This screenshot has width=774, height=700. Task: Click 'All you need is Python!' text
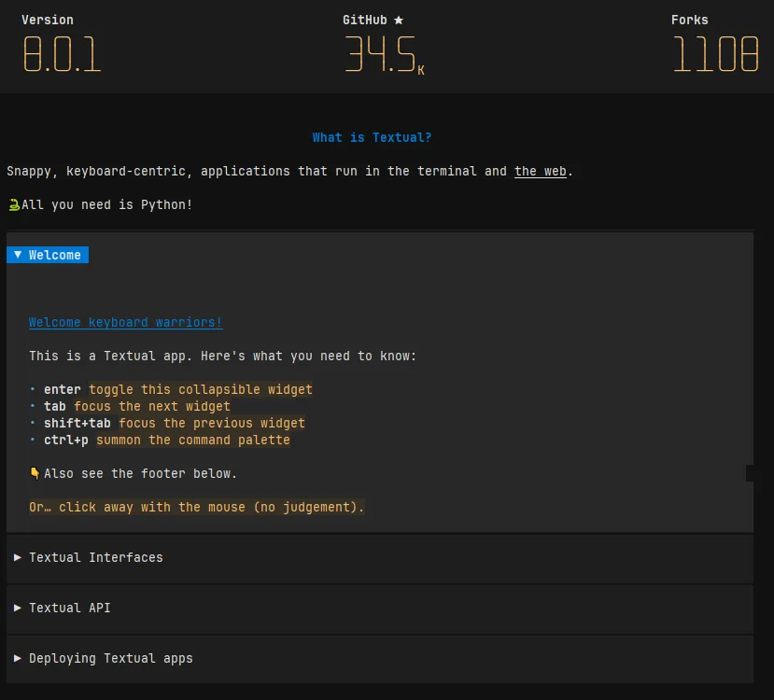[107, 204]
